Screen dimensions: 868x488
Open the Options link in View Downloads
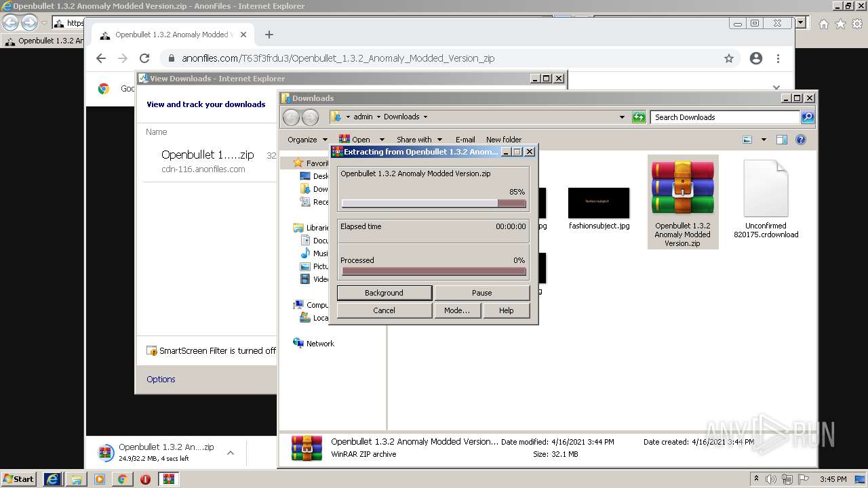[161, 379]
